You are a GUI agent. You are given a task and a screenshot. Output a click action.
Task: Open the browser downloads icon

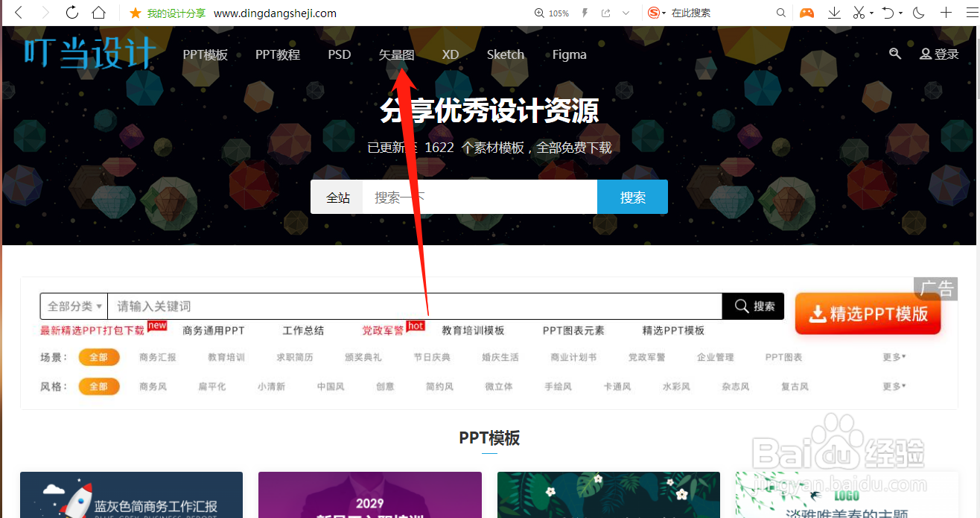[835, 13]
